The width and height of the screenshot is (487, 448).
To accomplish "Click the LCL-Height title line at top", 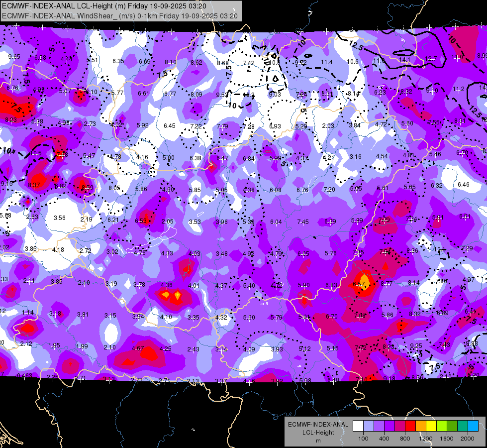I will [x=104, y=6].
